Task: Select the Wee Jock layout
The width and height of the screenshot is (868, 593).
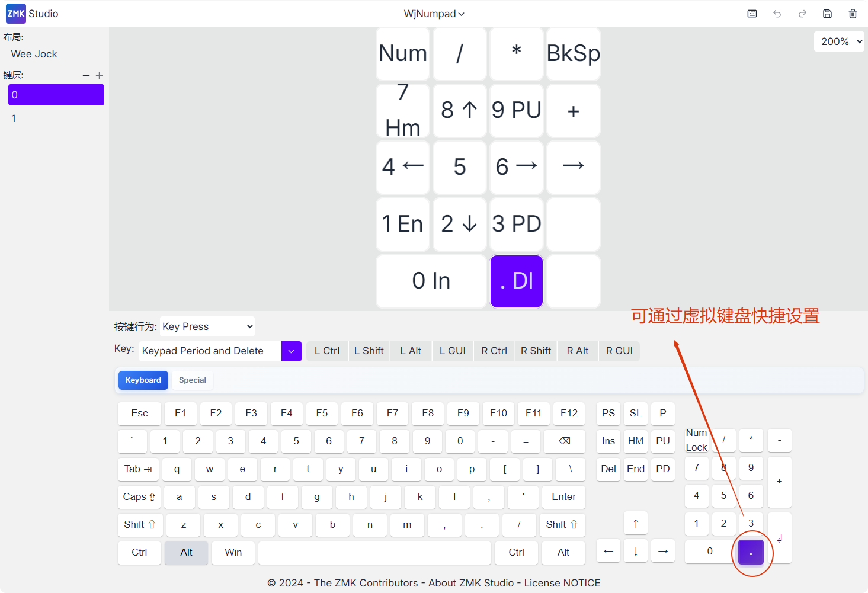Action: click(34, 54)
